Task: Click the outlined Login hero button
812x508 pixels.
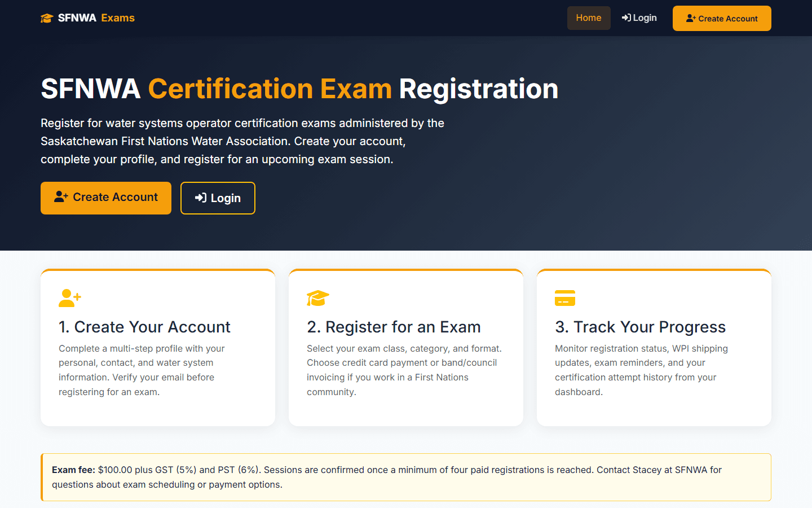Action: 218,198
